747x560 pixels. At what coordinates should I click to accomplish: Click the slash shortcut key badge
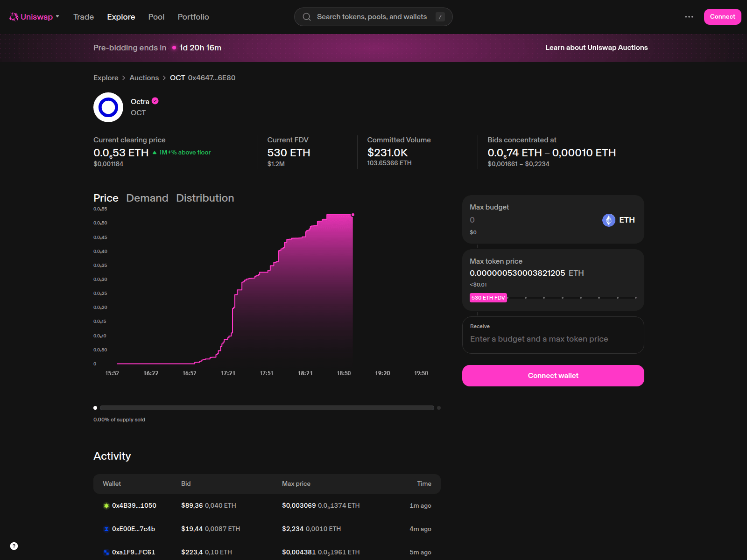pos(440,17)
